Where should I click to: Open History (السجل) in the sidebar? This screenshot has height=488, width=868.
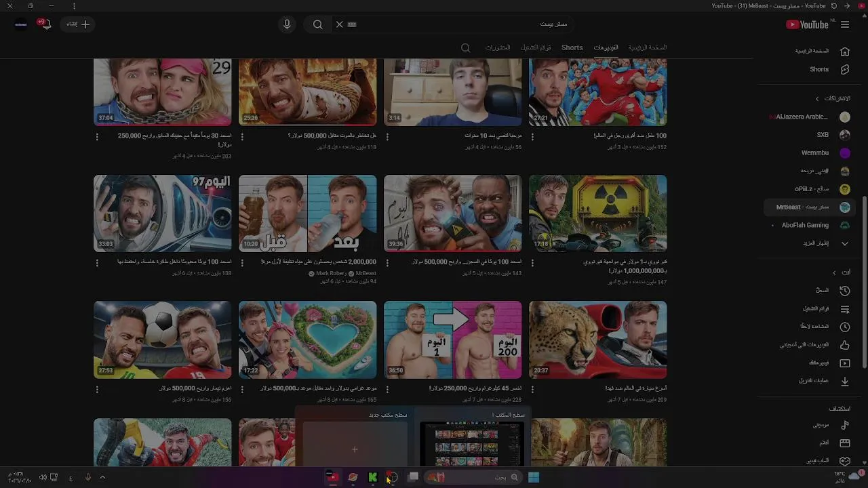[x=811, y=290]
